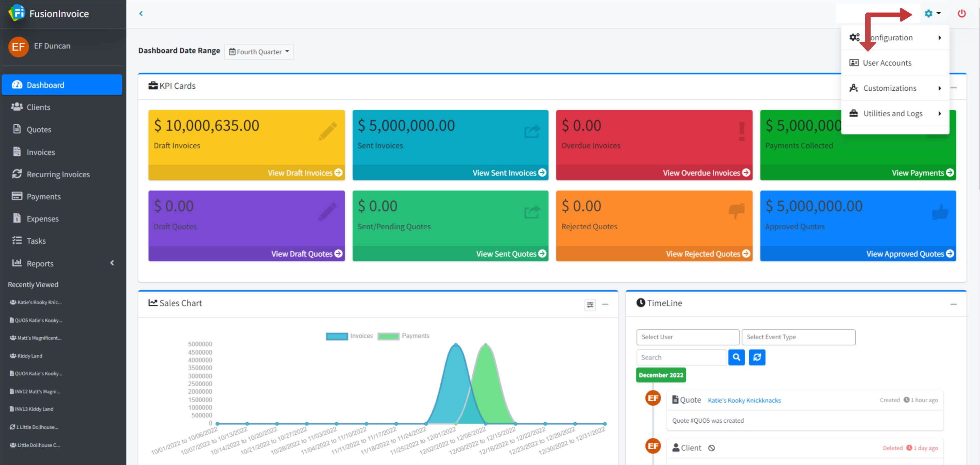Click the red power logout icon
Viewport: 980px width, 465px height.
click(x=961, y=13)
